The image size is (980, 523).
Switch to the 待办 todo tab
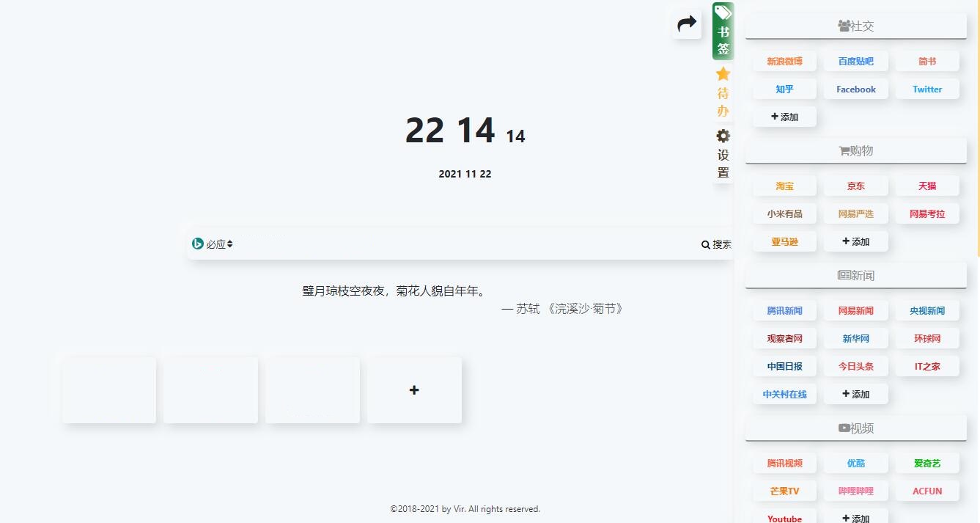(x=723, y=92)
